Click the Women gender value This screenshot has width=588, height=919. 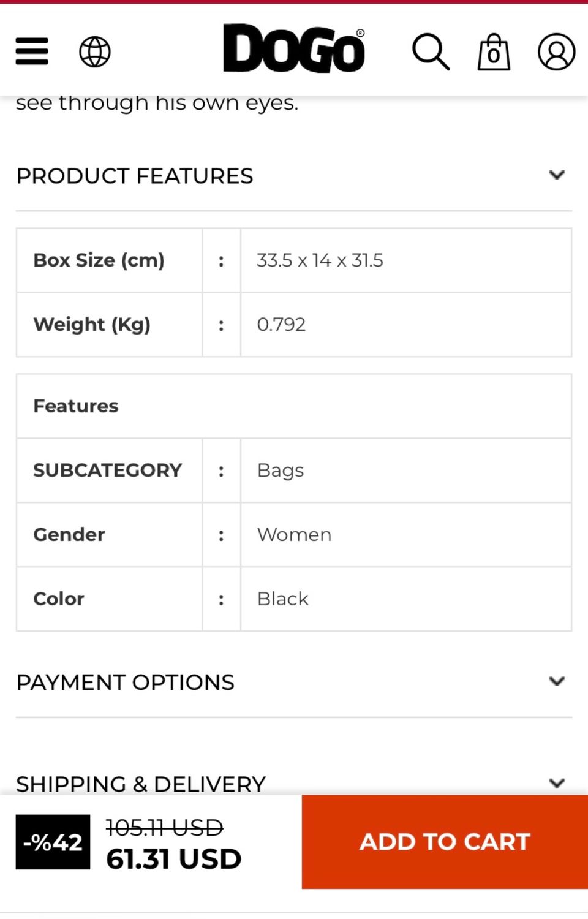point(294,535)
